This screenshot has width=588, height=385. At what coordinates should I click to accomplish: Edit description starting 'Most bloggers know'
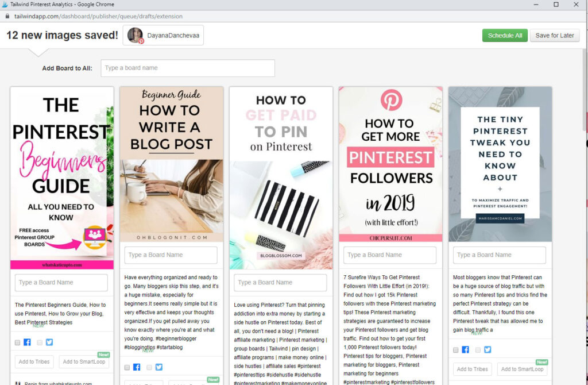[500, 303]
